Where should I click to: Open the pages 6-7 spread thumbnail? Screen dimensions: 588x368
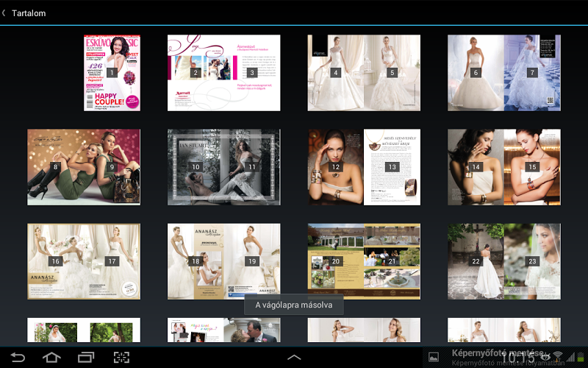click(x=503, y=73)
